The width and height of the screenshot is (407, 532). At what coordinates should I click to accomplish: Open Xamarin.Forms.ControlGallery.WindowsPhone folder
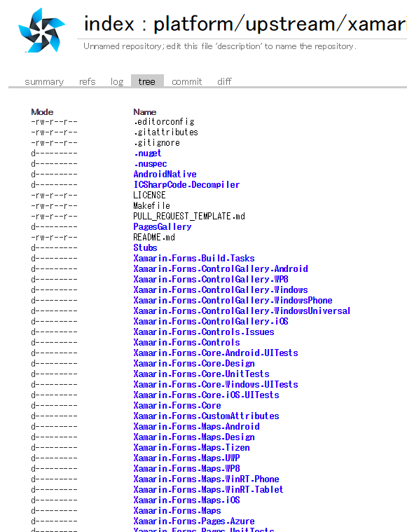pos(233,300)
